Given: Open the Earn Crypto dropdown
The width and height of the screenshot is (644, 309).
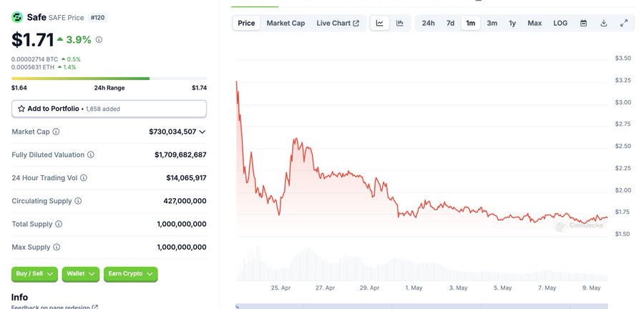Looking at the screenshot, I should pyautogui.click(x=130, y=273).
